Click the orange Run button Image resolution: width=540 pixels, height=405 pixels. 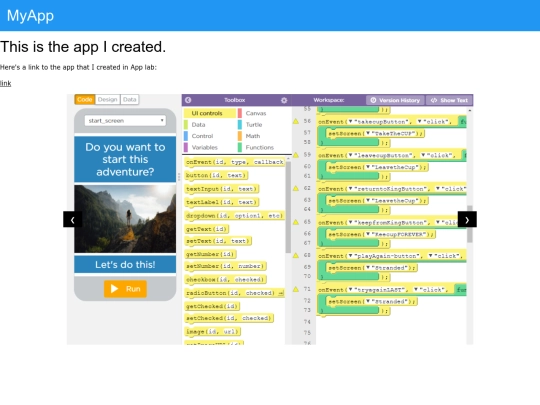click(x=125, y=289)
